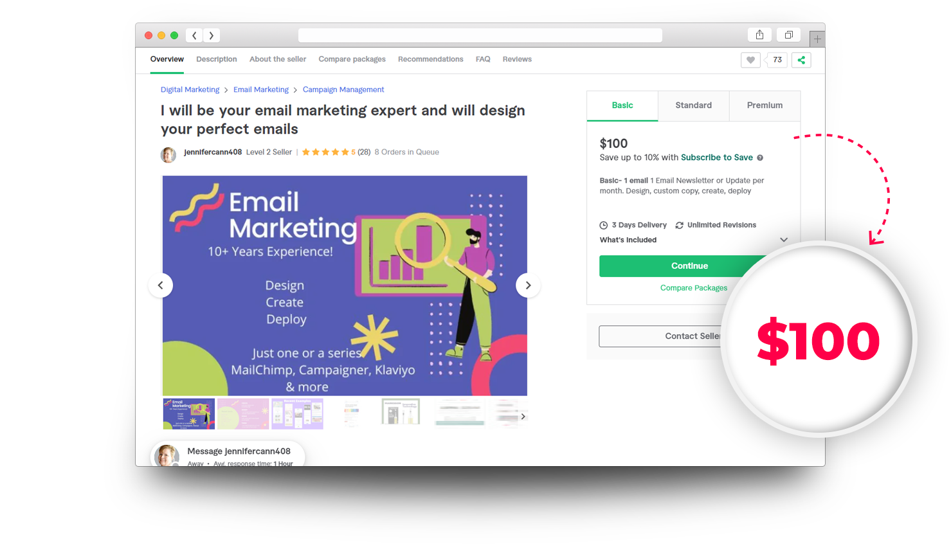951x560 pixels.
Task: Click the browser address bar
Action: 480,35
